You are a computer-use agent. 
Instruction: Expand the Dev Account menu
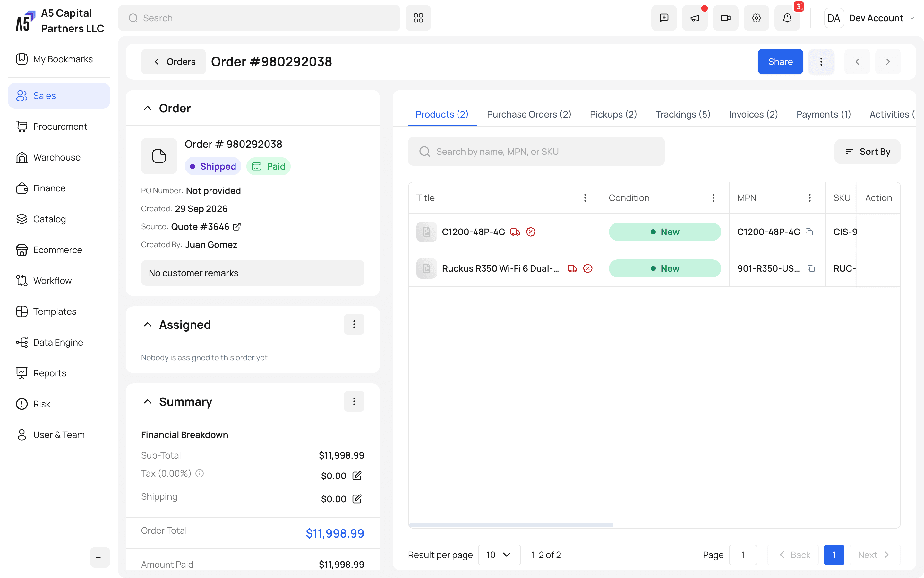870,18
